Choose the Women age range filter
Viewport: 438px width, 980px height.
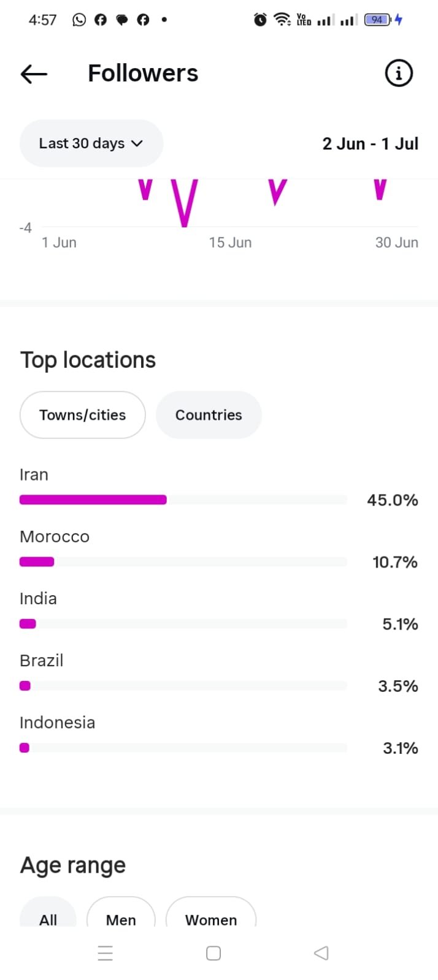point(211,912)
